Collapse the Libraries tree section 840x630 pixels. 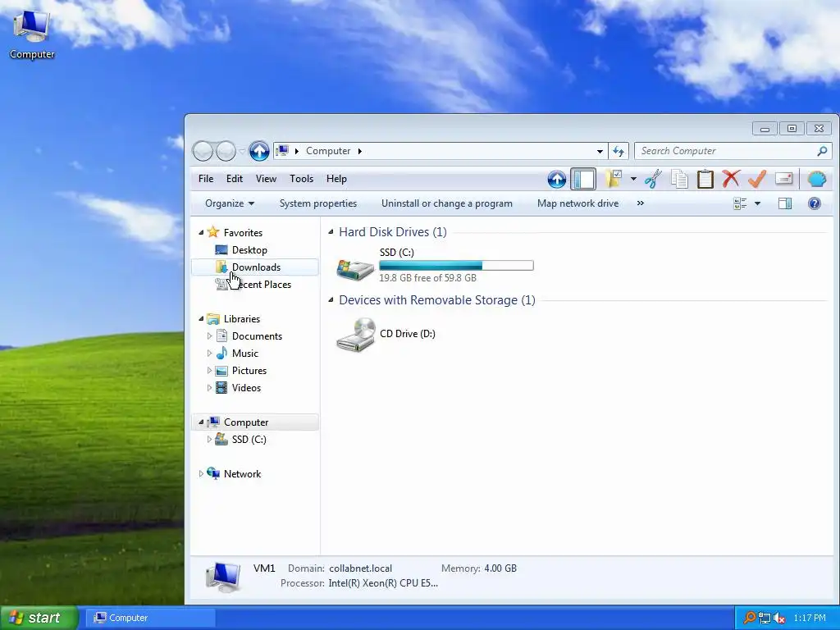(201, 319)
